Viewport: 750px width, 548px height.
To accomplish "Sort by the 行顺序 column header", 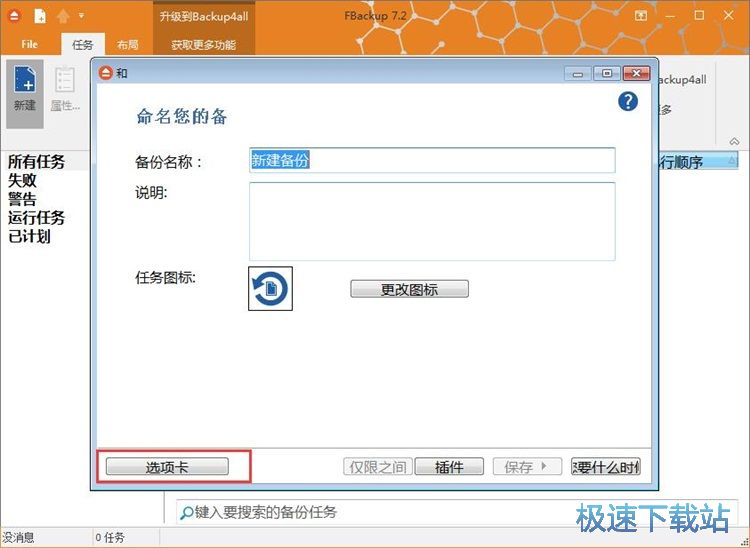I will [x=698, y=162].
